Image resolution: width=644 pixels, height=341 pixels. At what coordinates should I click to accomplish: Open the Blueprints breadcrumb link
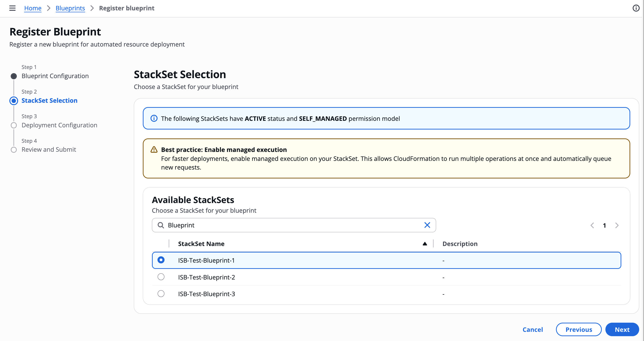click(x=70, y=8)
